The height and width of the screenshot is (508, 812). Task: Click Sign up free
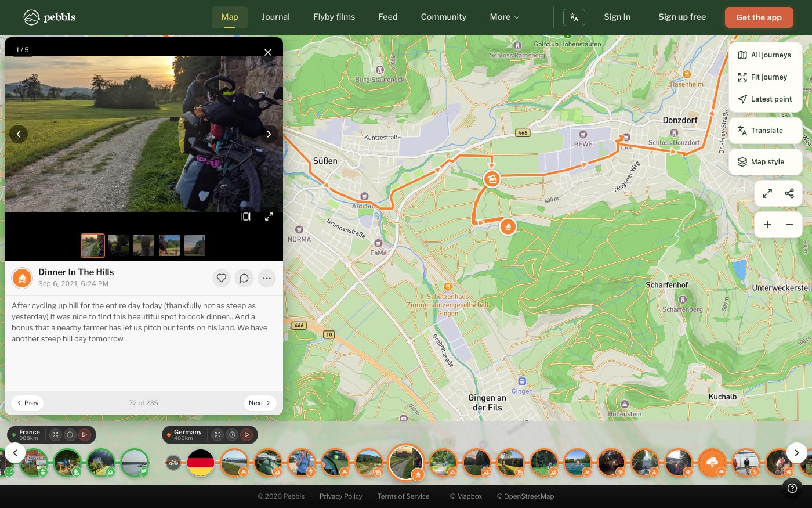pos(682,17)
